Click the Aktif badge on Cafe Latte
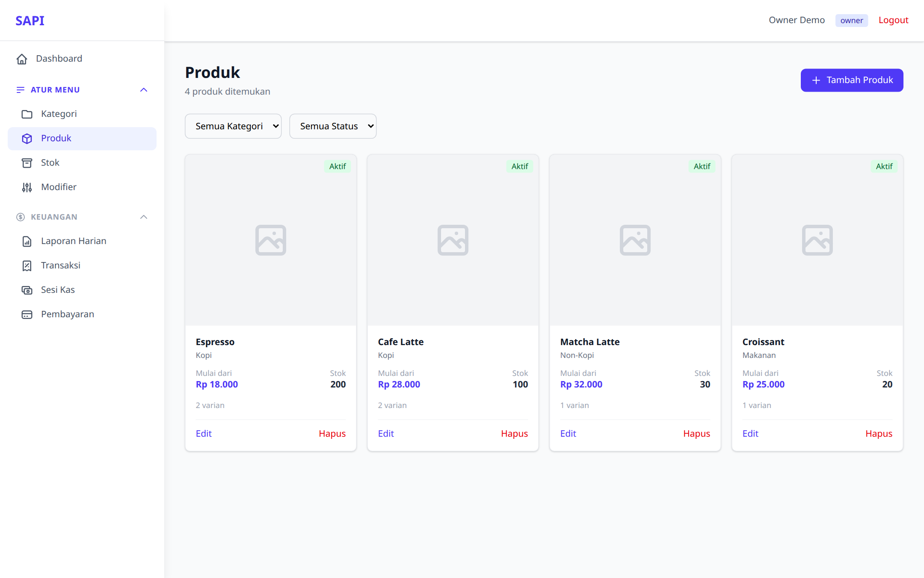 click(x=520, y=167)
